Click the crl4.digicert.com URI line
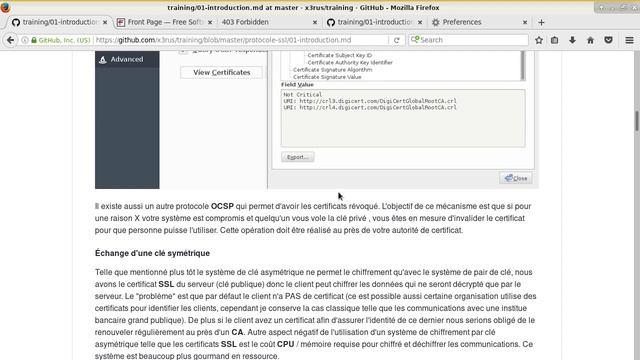The width and height of the screenshot is (640, 360). click(370, 107)
